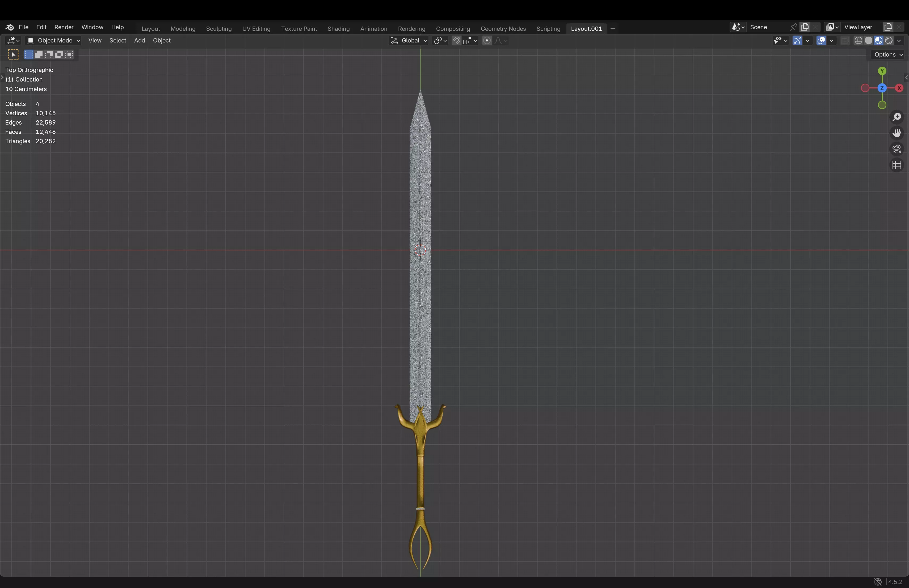
Task: Create new scene with copy icon
Action: click(805, 27)
